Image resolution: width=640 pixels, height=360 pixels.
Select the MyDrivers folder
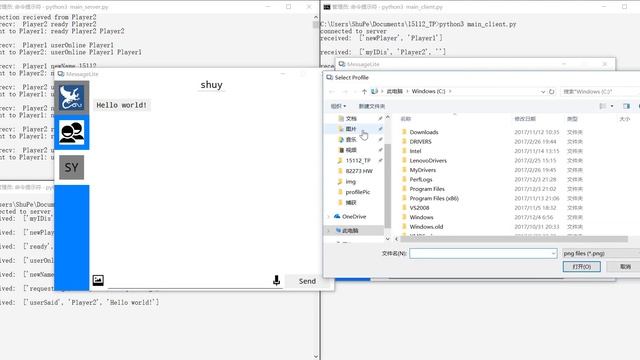click(x=422, y=170)
